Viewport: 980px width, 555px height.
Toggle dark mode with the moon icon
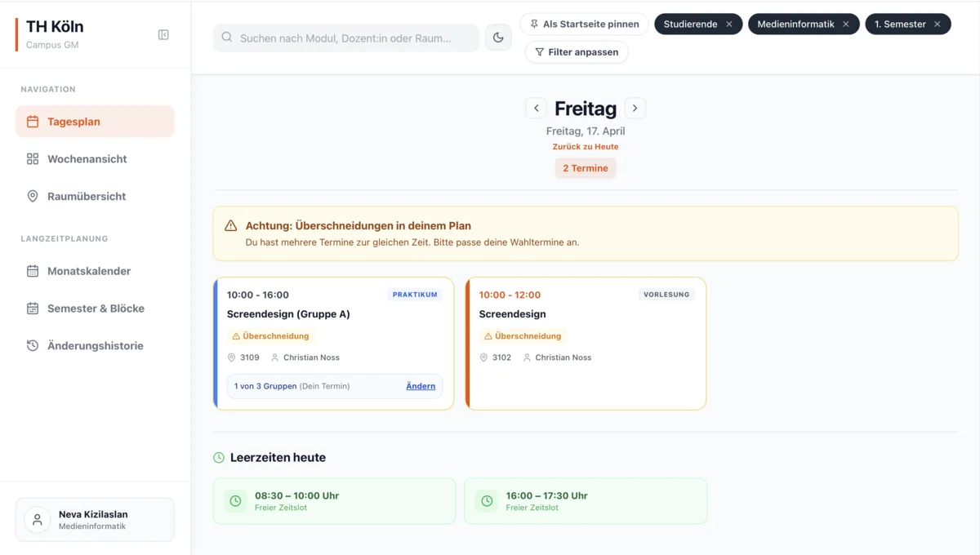pyautogui.click(x=498, y=38)
